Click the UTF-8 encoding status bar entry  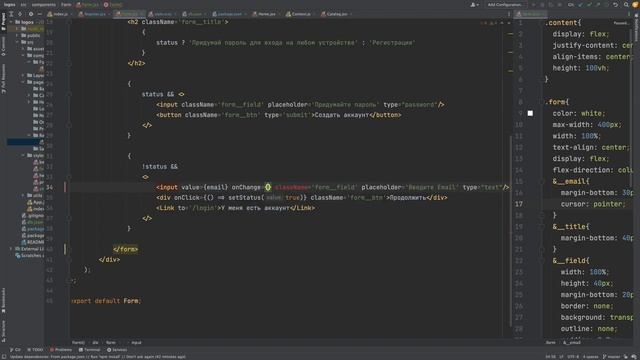tap(573, 357)
